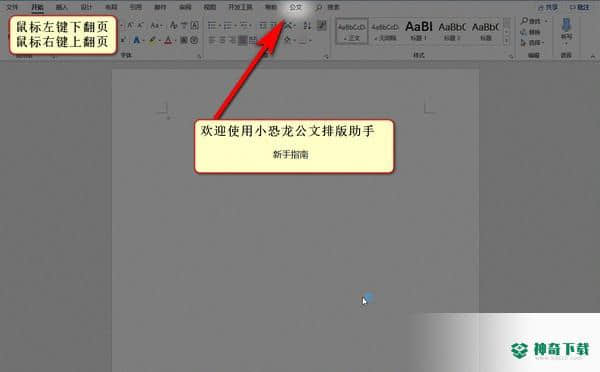Screen dimensions: 600x372
Task: Apply the 标题 1 style
Action: pyautogui.click(x=419, y=31)
